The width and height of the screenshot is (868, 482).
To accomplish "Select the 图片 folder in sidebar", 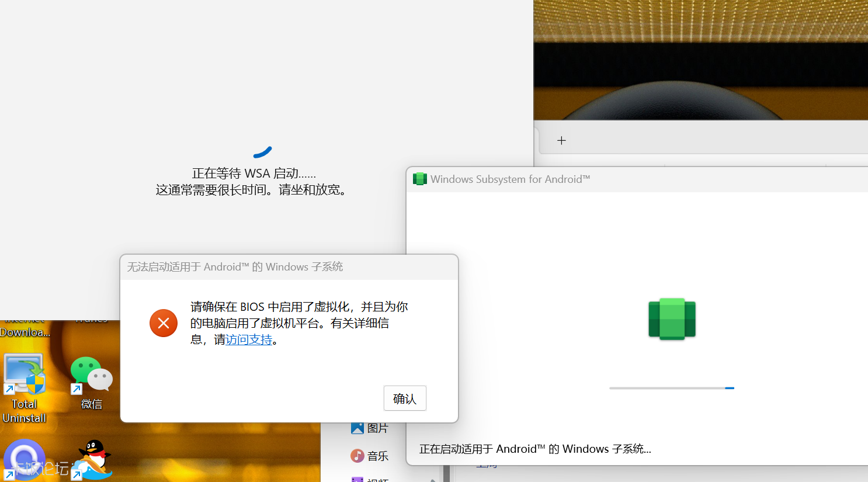I will point(370,428).
